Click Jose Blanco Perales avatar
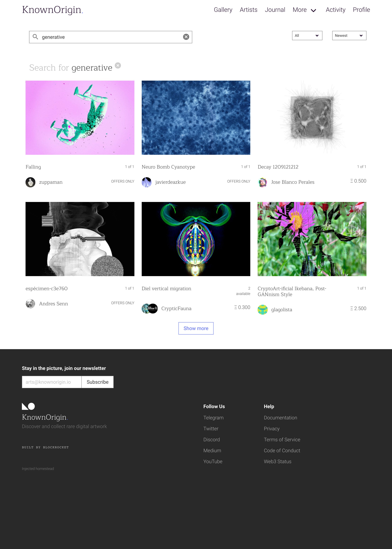The height and width of the screenshot is (549, 392). click(263, 182)
